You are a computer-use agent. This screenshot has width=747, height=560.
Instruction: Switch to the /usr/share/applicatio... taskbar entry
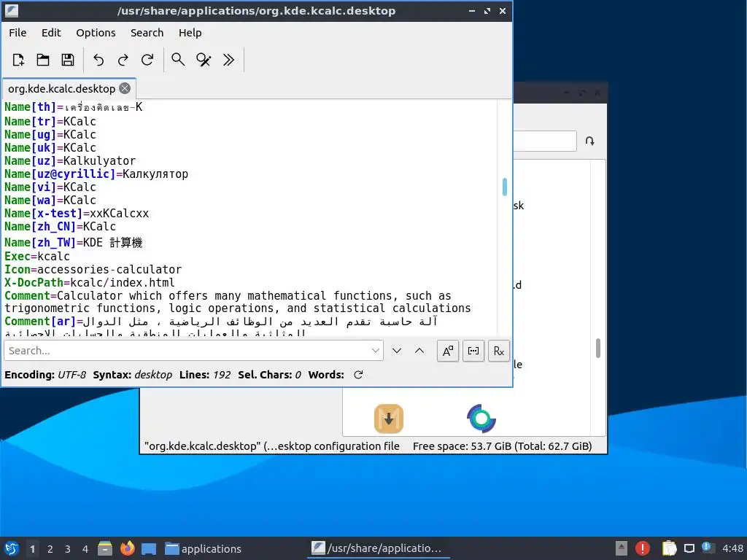[379, 548]
